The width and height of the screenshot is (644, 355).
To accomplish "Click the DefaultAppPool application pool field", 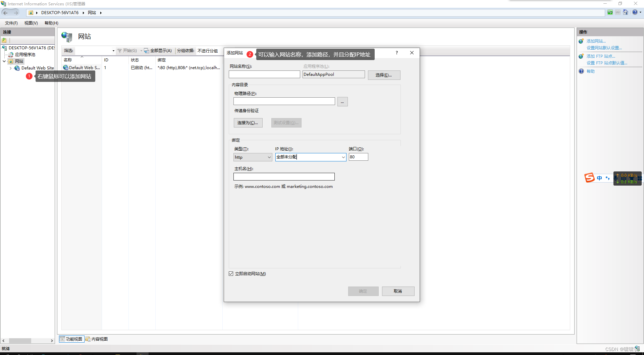I will (x=334, y=74).
